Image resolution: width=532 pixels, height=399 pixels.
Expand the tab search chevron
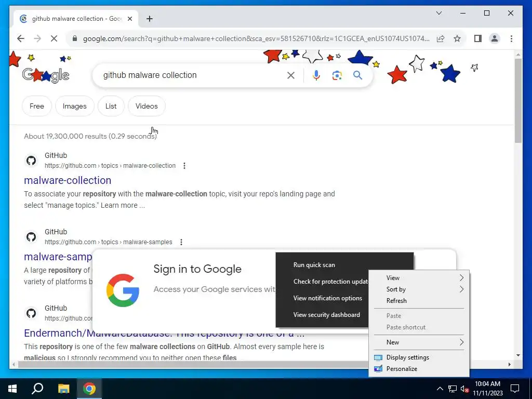(x=438, y=13)
